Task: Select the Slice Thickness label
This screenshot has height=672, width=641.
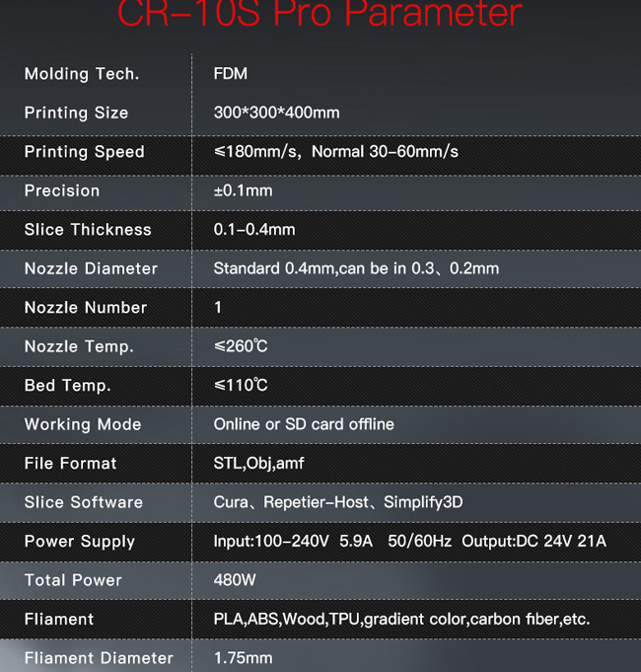Action: [88, 230]
